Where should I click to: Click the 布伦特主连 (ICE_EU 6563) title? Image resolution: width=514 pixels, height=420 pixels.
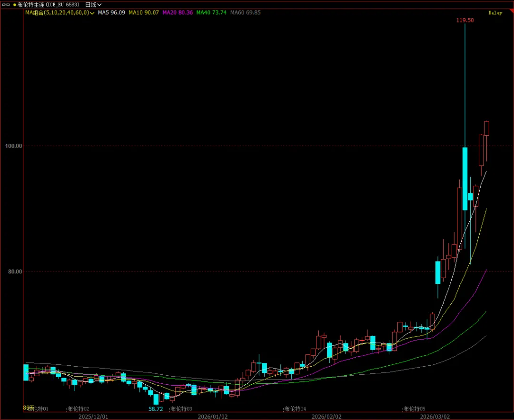(x=48, y=5)
